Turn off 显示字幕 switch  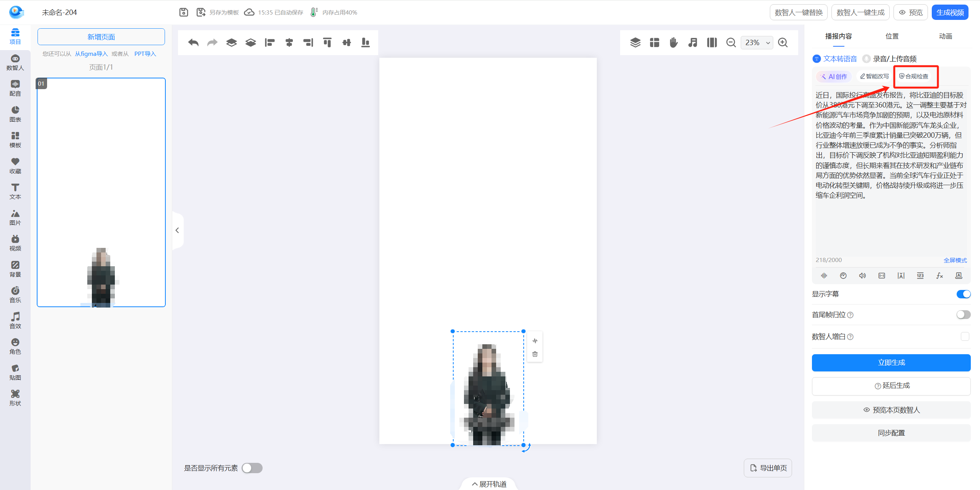click(963, 294)
